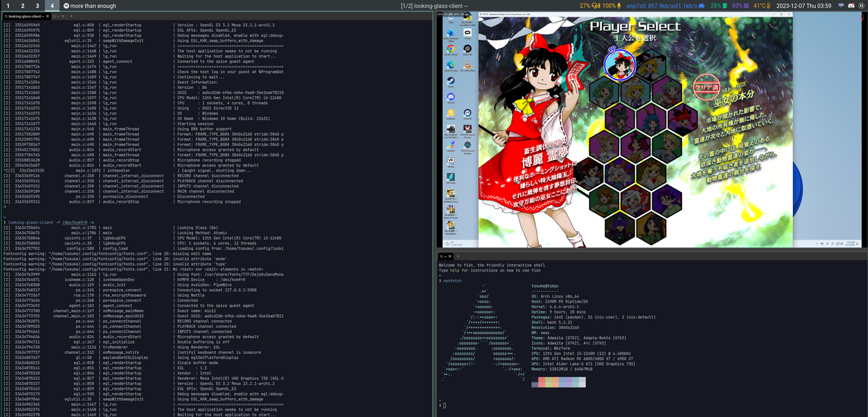Click the 41°C temperature module
Viewport: 868px width, 417px height.
[762, 6]
